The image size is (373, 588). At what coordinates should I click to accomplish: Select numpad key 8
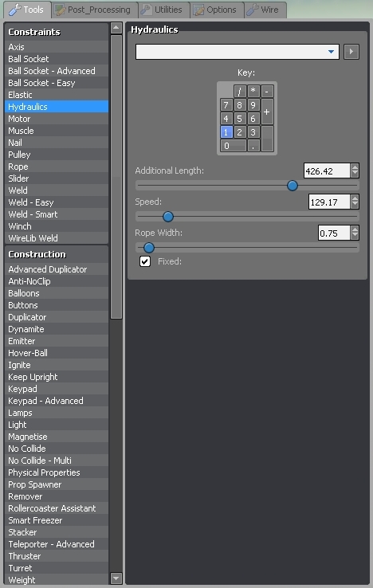click(240, 105)
